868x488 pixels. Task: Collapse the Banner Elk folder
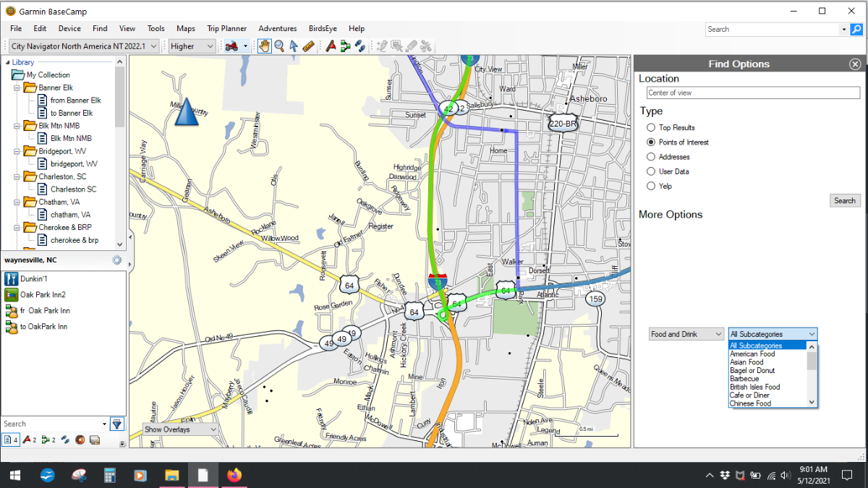pyautogui.click(x=17, y=87)
